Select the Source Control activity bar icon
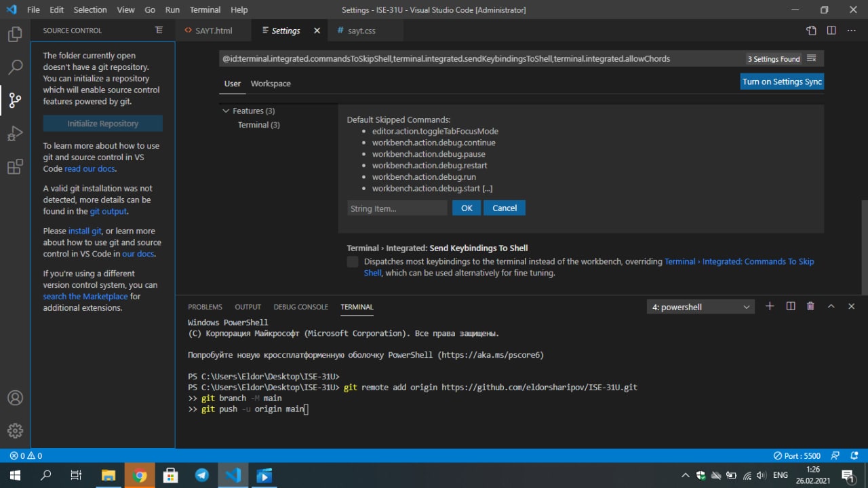868x488 pixels. click(15, 100)
